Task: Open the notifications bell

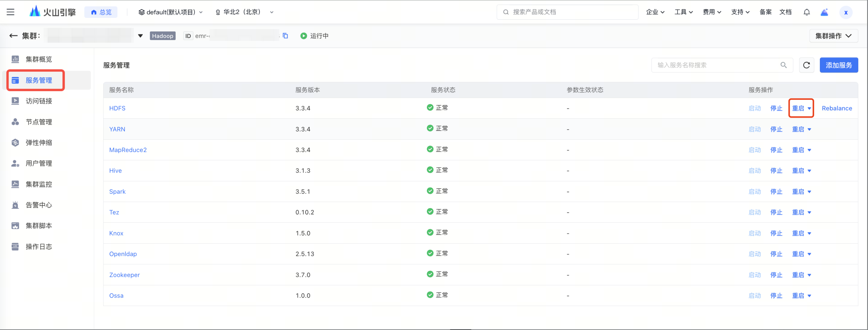Action: coord(806,12)
